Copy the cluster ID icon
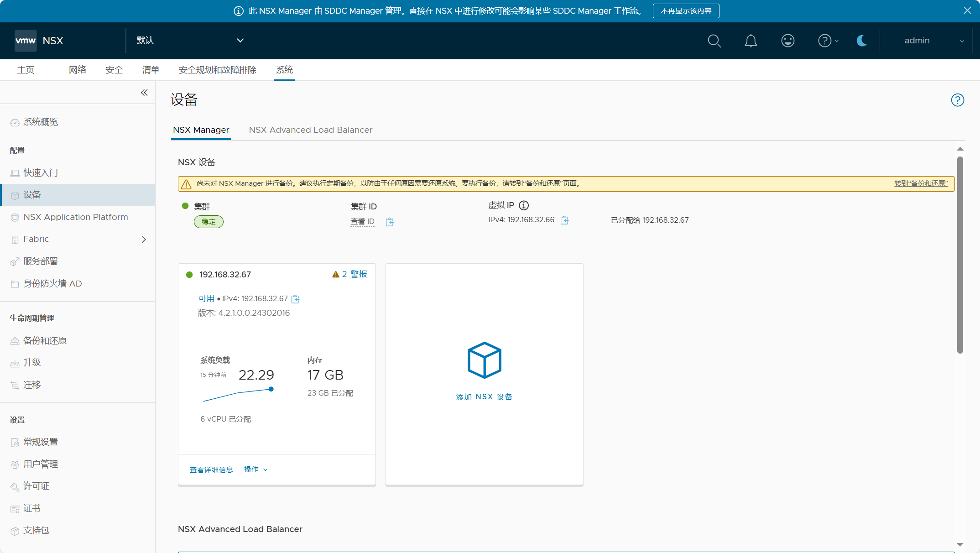 pos(390,222)
